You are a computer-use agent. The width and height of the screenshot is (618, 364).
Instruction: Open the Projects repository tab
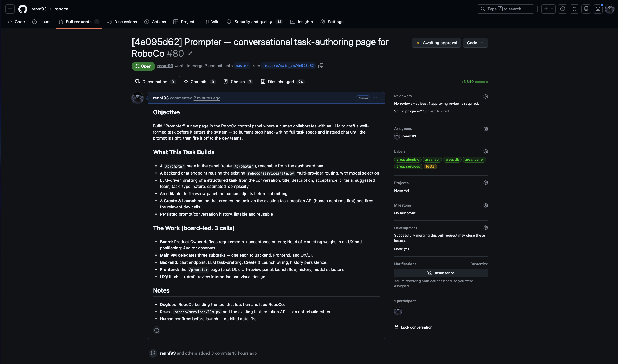(x=185, y=22)
